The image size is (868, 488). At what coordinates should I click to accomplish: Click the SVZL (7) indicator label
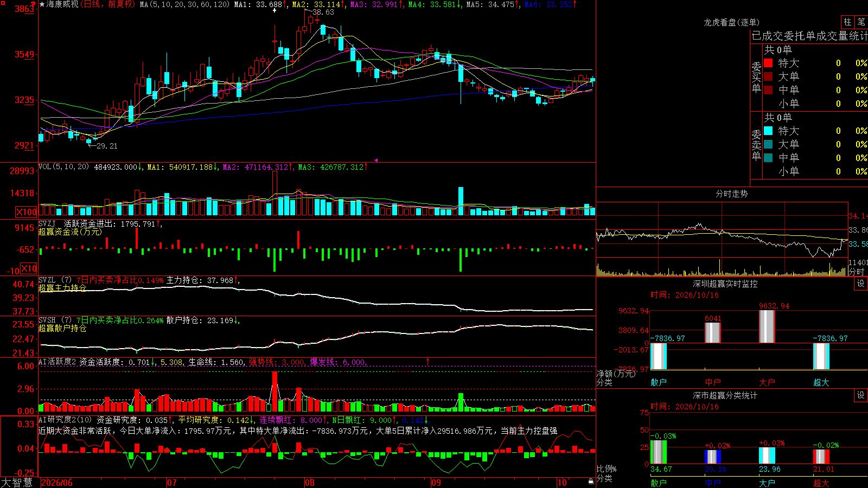point(55,280)
